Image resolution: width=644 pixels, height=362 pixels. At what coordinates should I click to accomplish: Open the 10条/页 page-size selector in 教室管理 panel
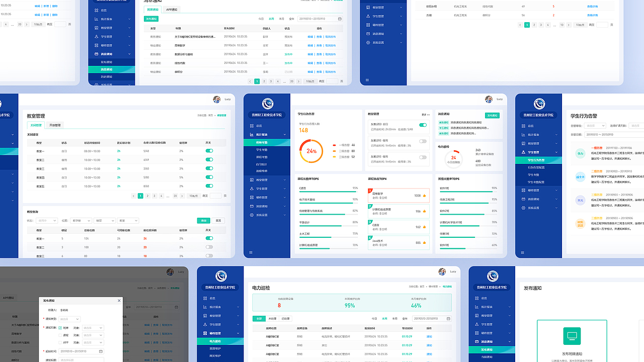194,196
